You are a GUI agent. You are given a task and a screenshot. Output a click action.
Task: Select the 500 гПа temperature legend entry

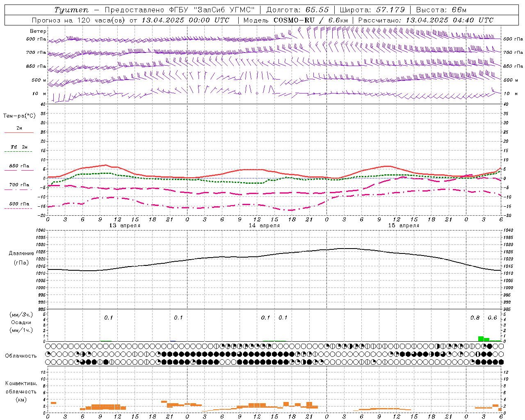[19, 205]
